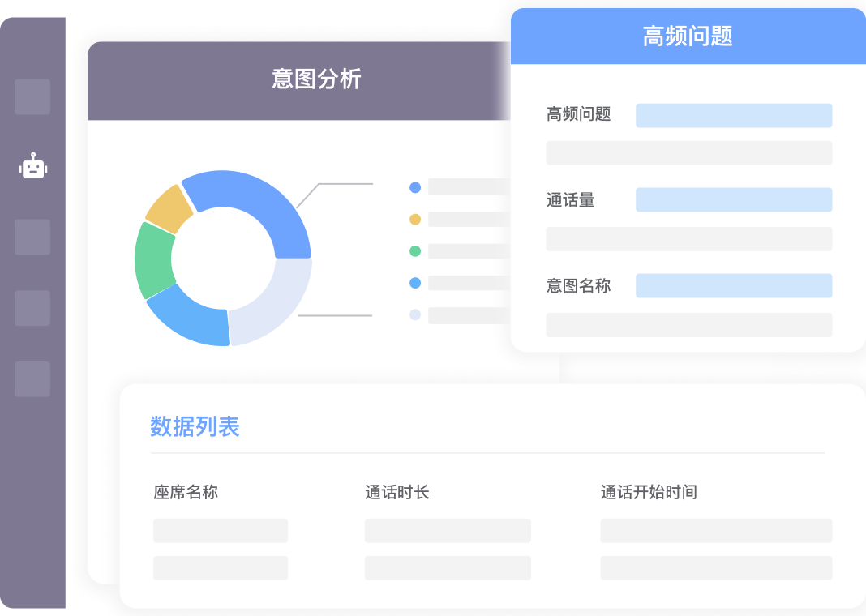Click the blue field beside 意图名称
Viewport: 866px width, 616px height.
point(733,285)
